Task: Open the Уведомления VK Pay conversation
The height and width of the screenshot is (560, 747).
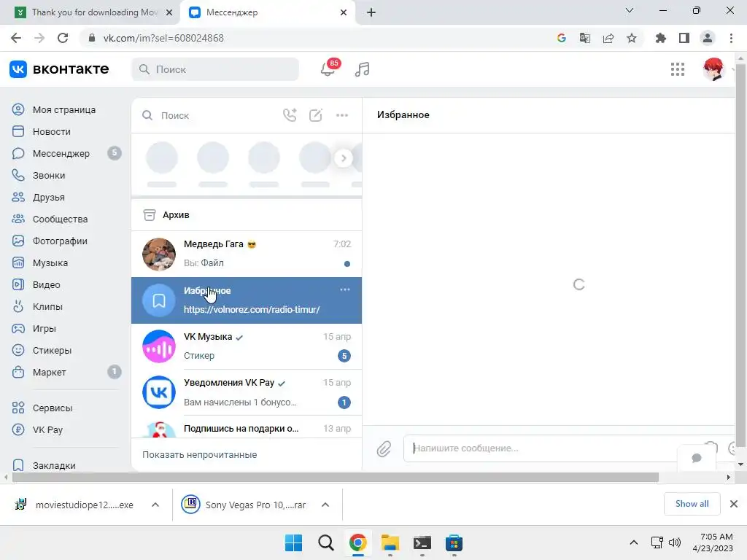Action: (247, 392)
